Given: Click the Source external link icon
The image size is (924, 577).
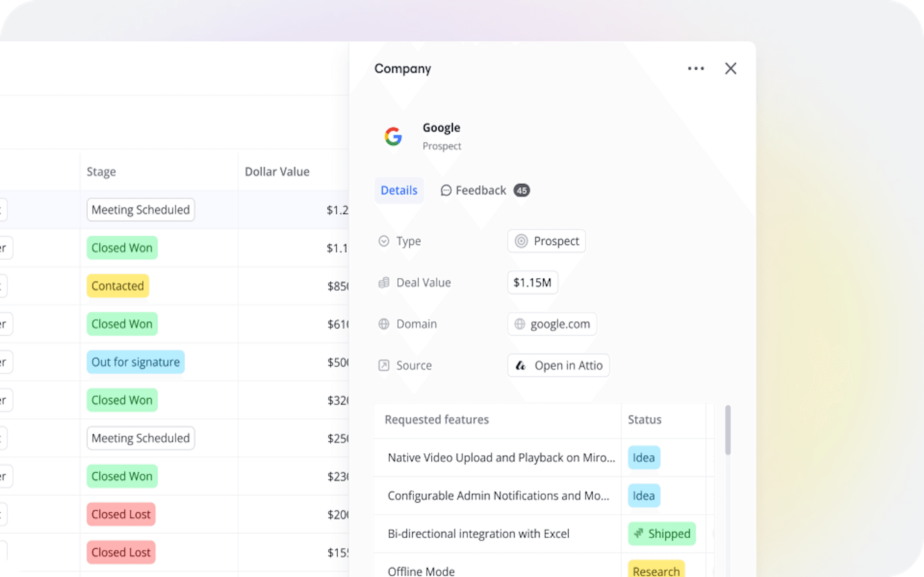Looking at the screenshot, I should pyautogui.click(x=384, y=366).
